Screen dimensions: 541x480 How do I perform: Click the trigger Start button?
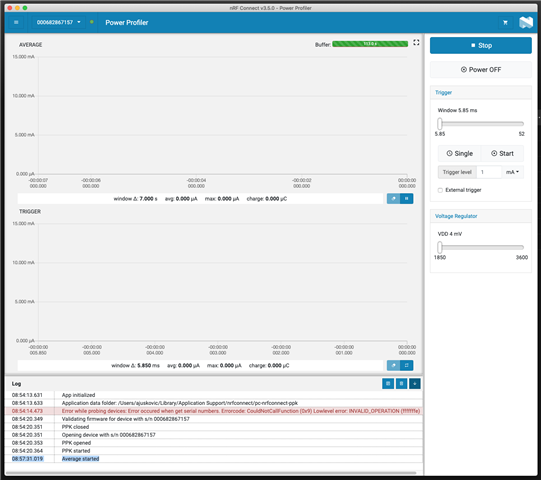coord(502,154)
